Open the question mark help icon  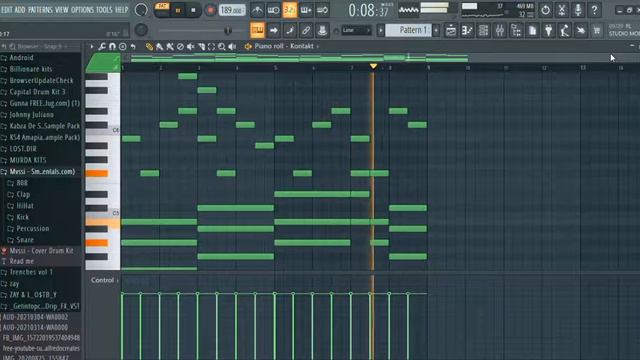coord(594,10)
